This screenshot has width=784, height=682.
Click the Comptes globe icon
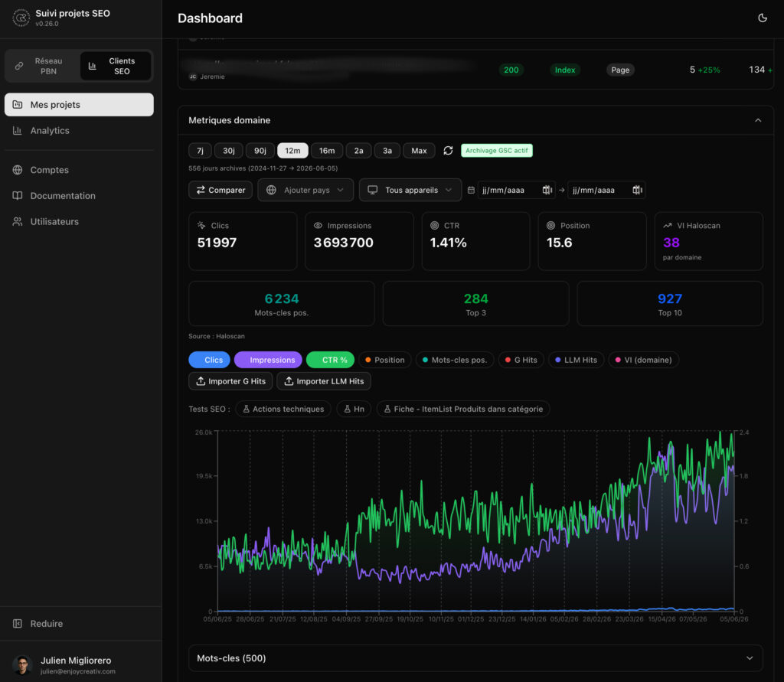pos(18,170)
